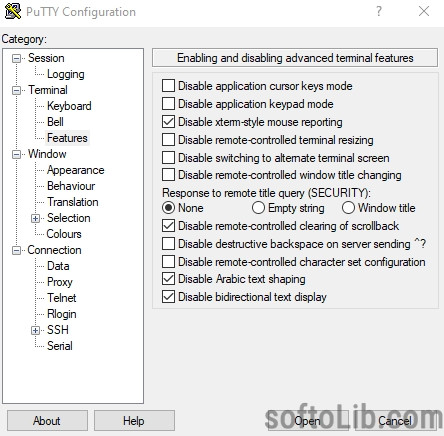
Task: Toggle Disable Arabic text shaping checkbox
Action: [168, 279]
